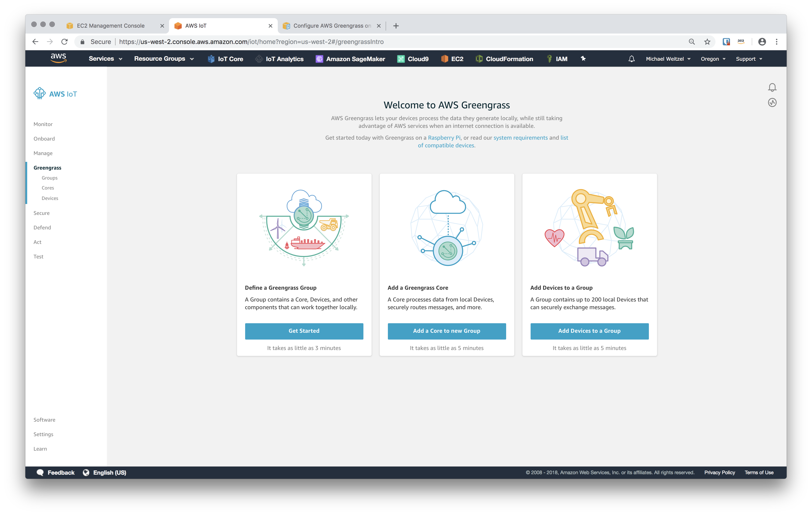812x515 pixels.
Task: Click the browser zoom magnifier icon
Action: tap(692, 41)
